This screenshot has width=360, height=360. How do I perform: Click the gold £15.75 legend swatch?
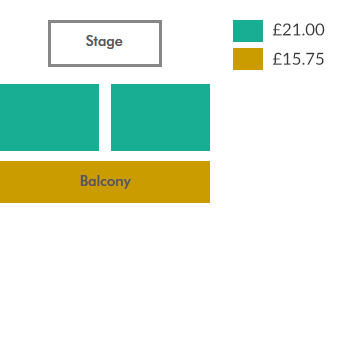[x=248, y=59]
